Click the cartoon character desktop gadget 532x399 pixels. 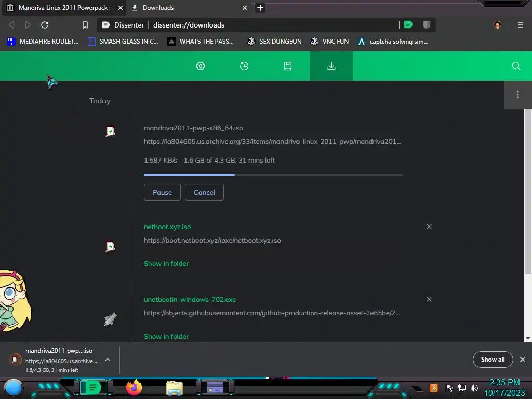click(x=15, y=301)
